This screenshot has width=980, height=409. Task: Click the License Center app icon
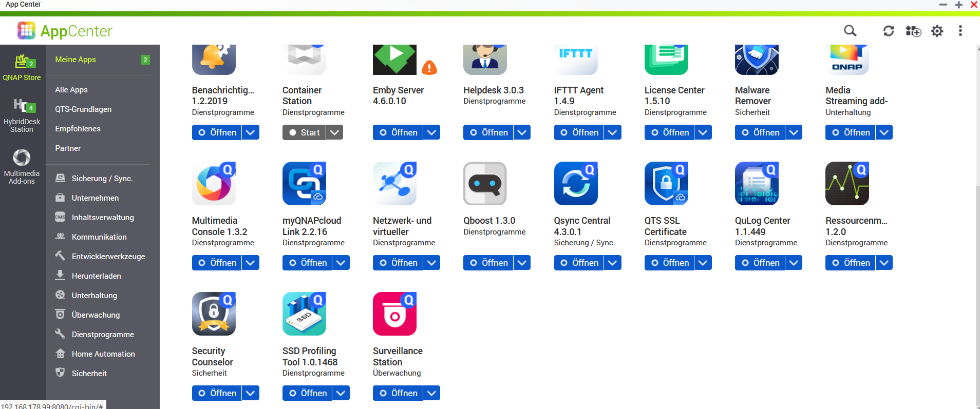pyautogui.click(x=666, y=60)
